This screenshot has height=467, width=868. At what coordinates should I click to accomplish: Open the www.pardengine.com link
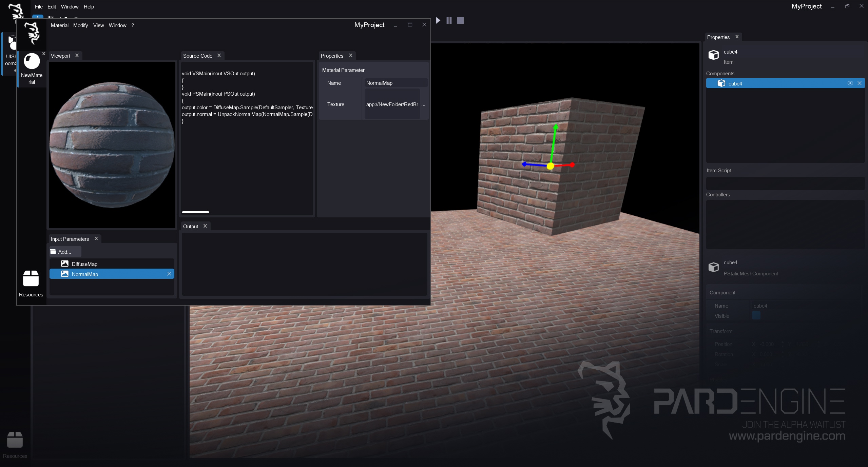[x=787, y=436]
